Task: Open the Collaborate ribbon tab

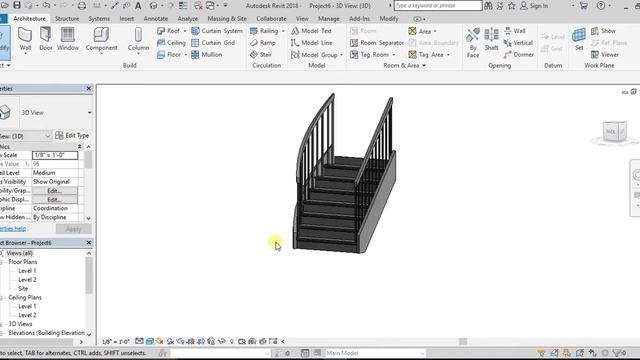Action: (x=271, y=18)
